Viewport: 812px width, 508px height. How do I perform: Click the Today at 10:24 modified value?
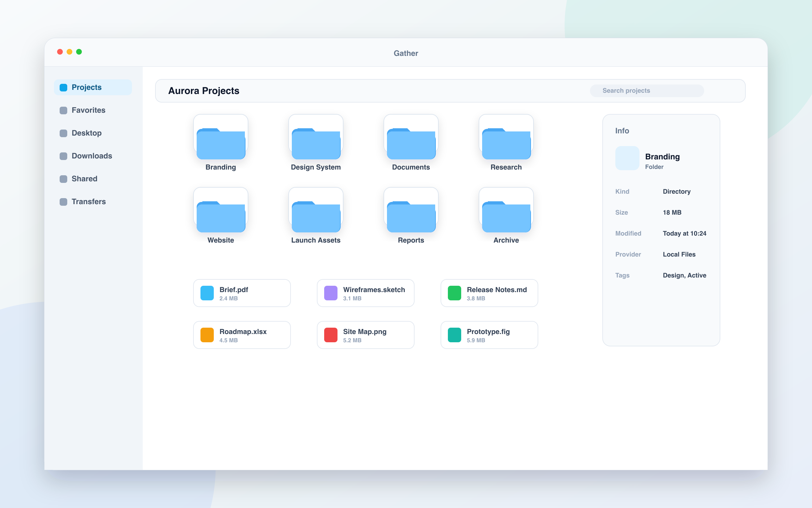tap(684, 233)
